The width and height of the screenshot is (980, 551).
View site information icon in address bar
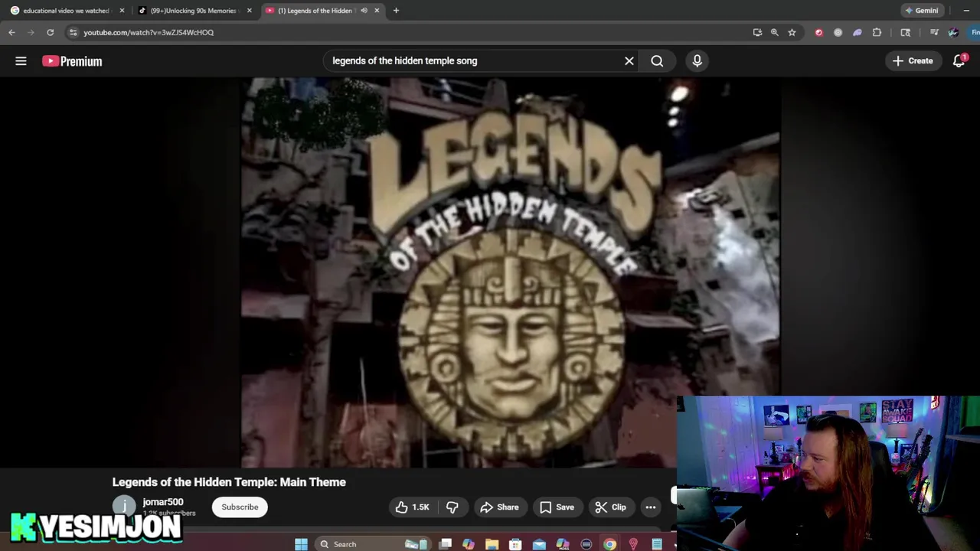point(73,32)
